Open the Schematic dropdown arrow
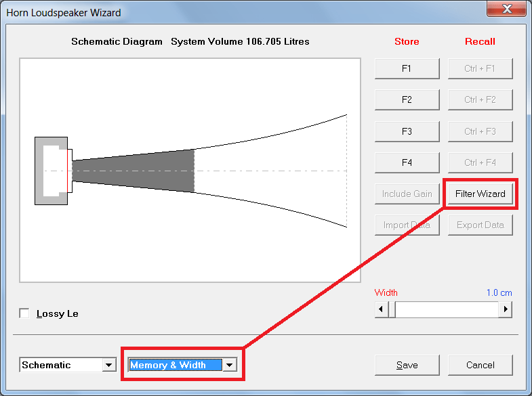The width and height of the screenshot is (532, 396). 108,365
